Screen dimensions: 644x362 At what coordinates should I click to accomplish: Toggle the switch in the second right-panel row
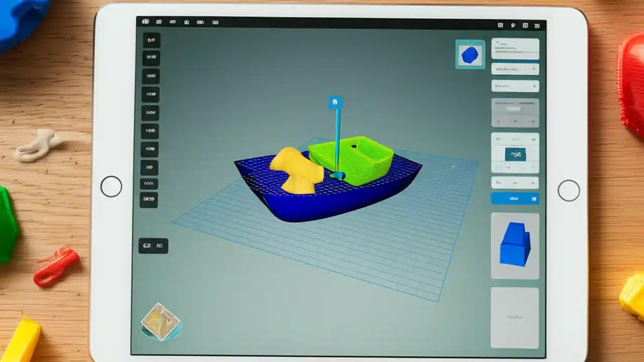click(x=534, y=69)
